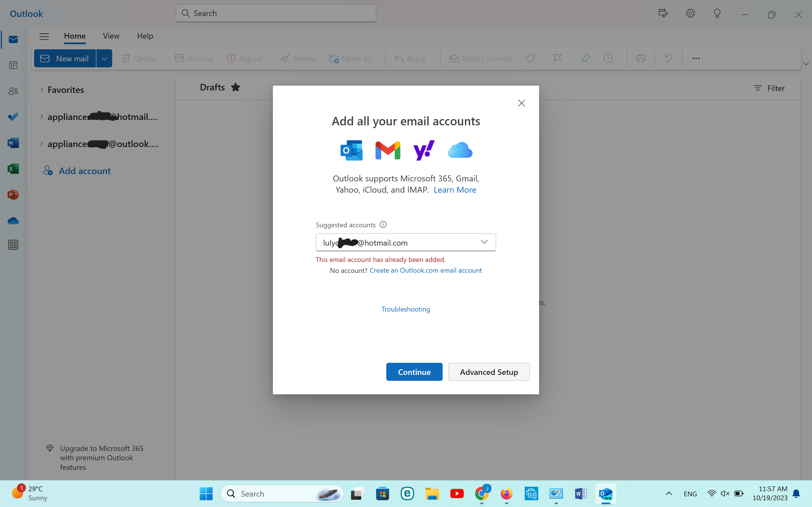Click the Advanced Setup button
Viewport: 812px width, 507px height.
[489, 372]
